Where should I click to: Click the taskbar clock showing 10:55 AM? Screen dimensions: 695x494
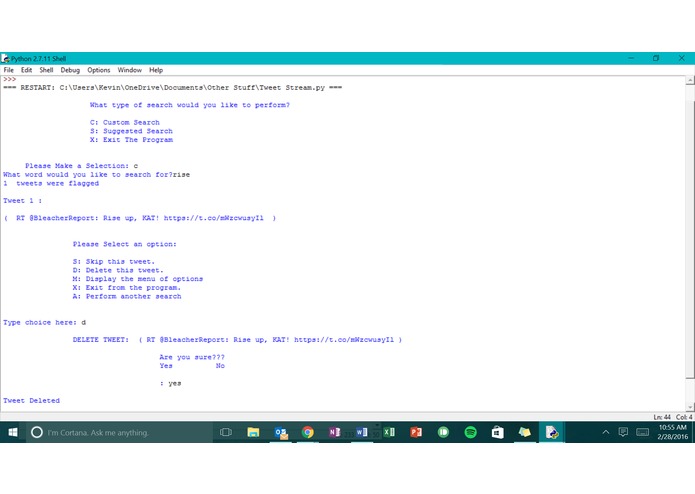[672, 432]
